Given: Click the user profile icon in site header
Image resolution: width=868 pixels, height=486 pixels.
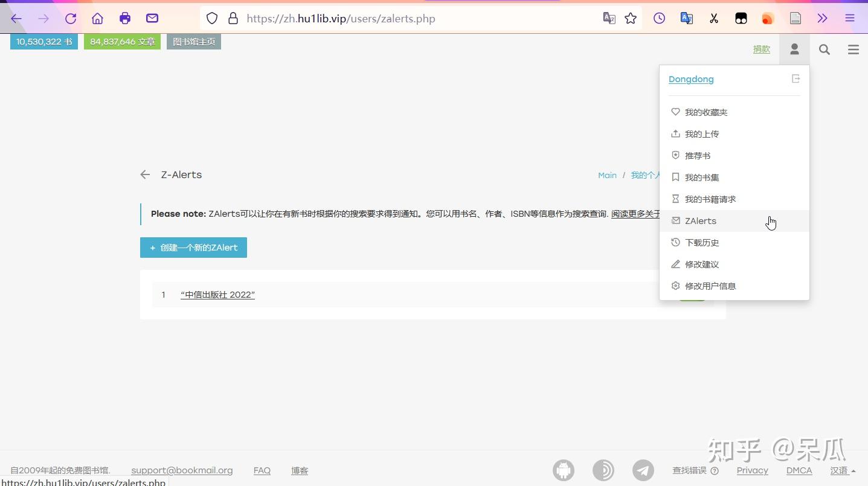Looking at the screenshot, I should point(794,49).
